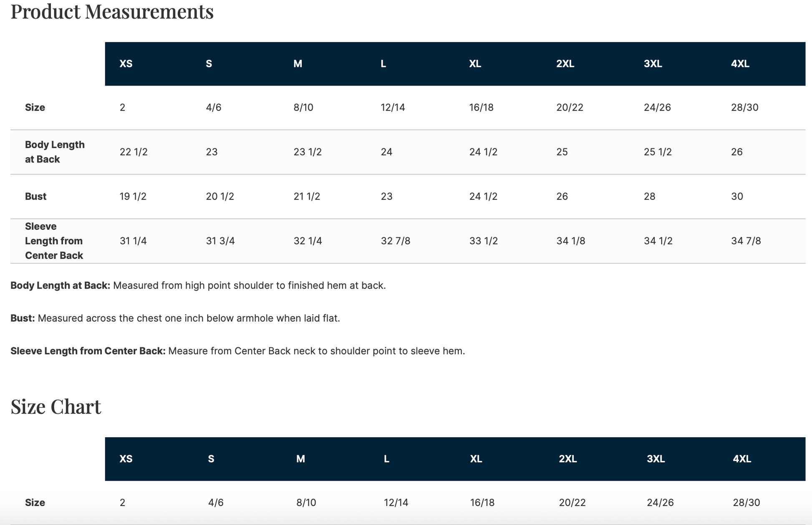Click the Body Length at Back row label
Image resolution: width=812 pixels, height=525 pixels.
click(55, 152)
